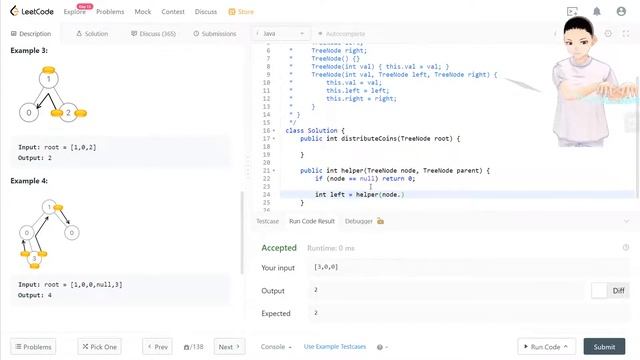Click the problem counter /138
This screenshot has height=360, width=640.
tap(193, 347)
